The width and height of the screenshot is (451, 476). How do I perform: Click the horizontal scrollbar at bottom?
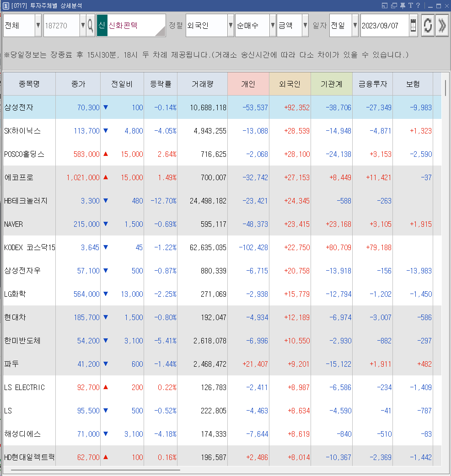[x=95, y=470]
